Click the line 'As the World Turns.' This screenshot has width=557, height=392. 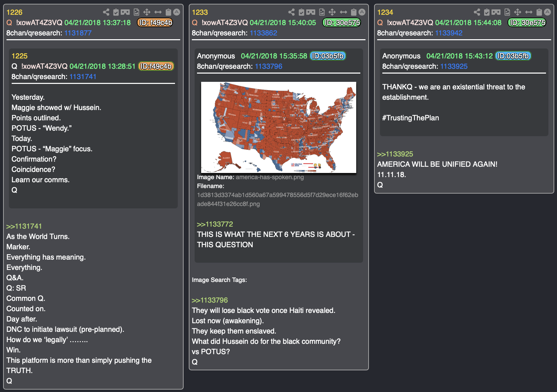(38, 237)
